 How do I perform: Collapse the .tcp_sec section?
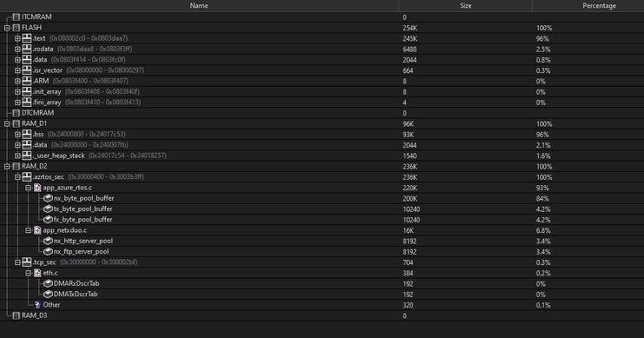[x=17, y=262]
